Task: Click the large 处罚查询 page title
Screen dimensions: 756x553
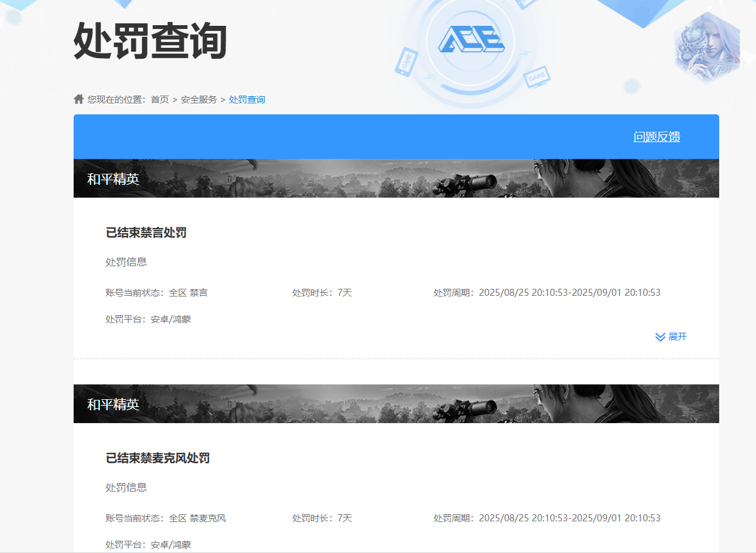Action: (x=150, y=41)
